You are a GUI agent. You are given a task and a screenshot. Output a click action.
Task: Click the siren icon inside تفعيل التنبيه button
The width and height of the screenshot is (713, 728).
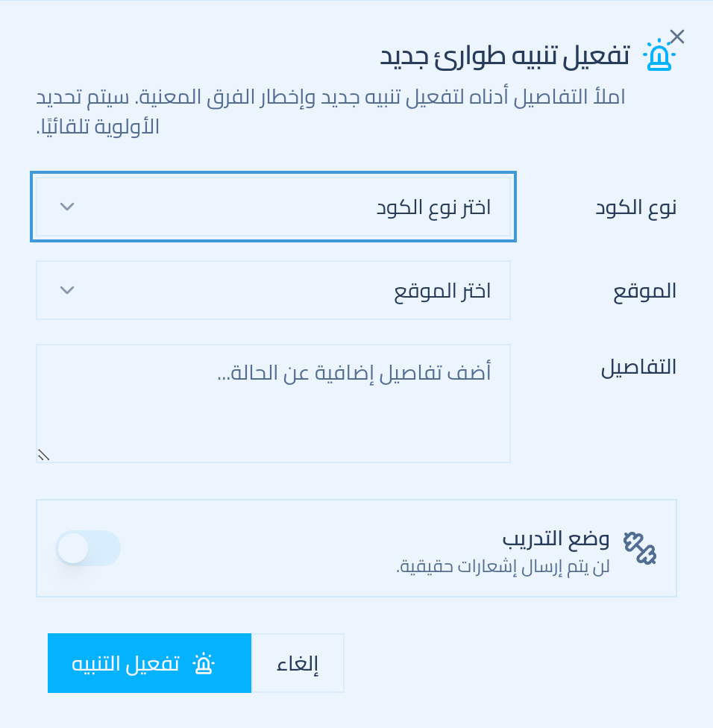pos(203,662)
